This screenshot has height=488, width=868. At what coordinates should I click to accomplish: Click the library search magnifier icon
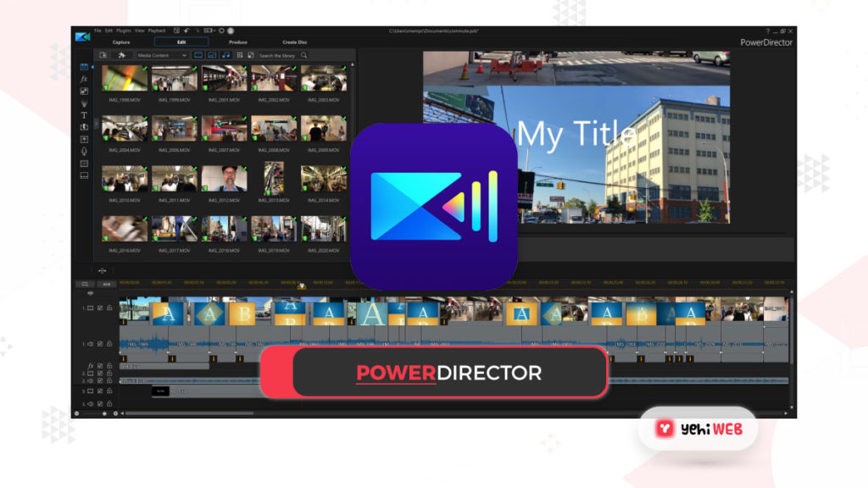(x=303, y=56)
